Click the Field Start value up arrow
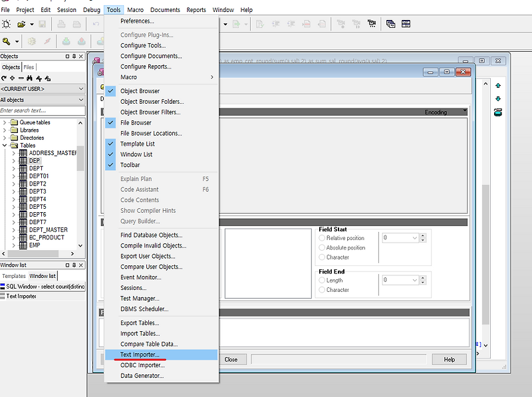Image resolution: width=532 pixels, height=397 pixels. pos(423,235)
